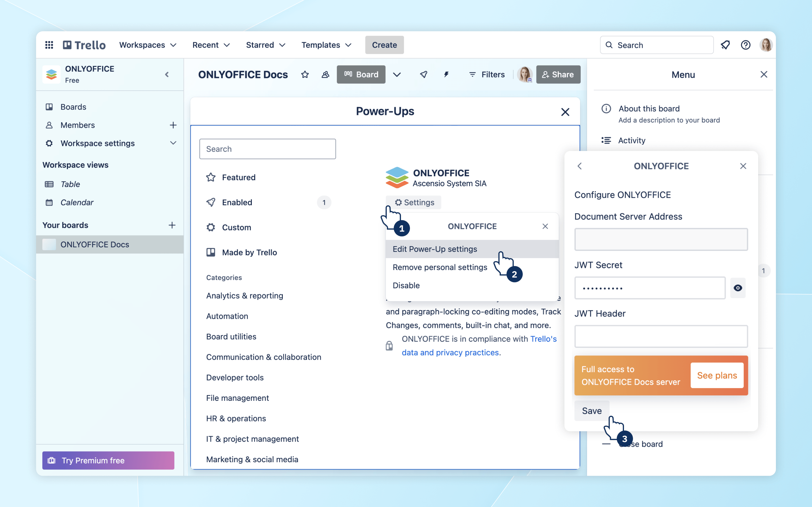The width and height of the screenshot is (812, 507).
Task: Open the Trello apps grid icon
Action: (x=49, y=45)
